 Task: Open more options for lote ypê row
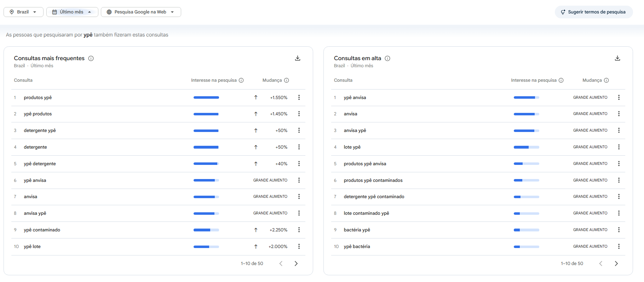click(619, 147)
